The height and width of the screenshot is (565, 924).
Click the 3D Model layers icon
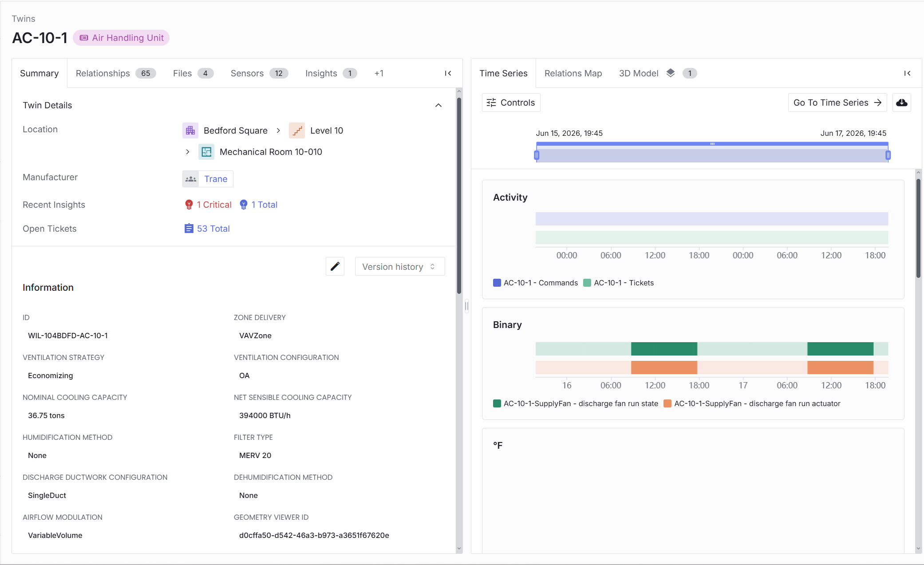pyautogui.click(x=671, y=73)
